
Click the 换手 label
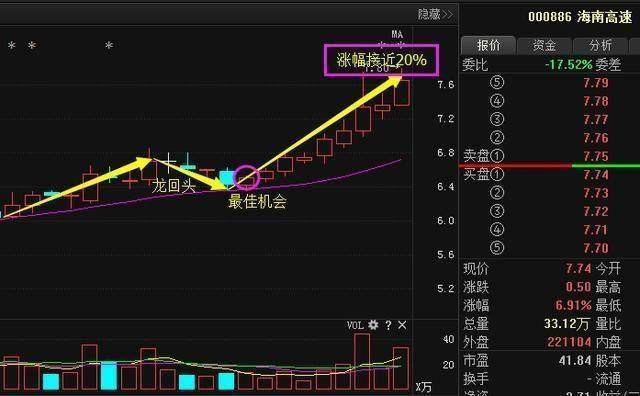pyautogui.click(x=476, y=378)
